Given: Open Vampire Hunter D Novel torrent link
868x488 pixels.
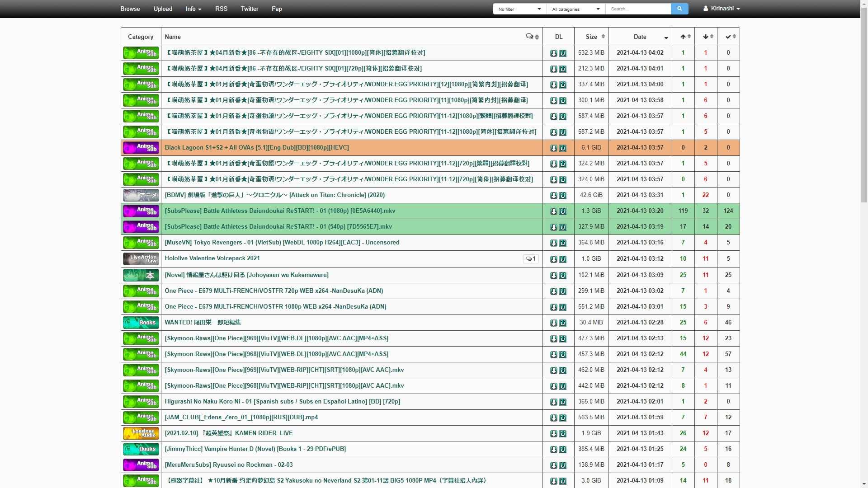Looking at the screenshot, I should click(x=255, y=449).
